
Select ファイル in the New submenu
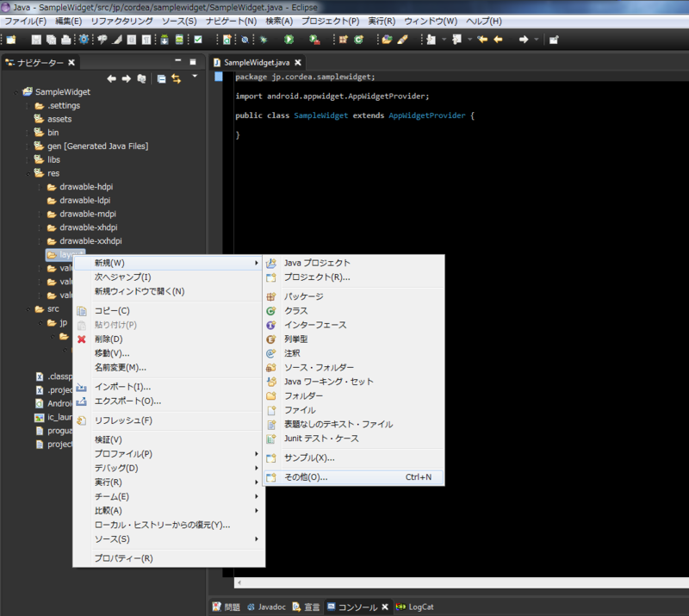point(354,410)
